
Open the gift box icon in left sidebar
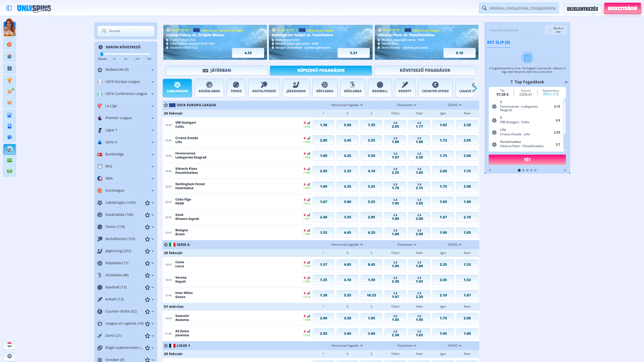tap(9, 69)
